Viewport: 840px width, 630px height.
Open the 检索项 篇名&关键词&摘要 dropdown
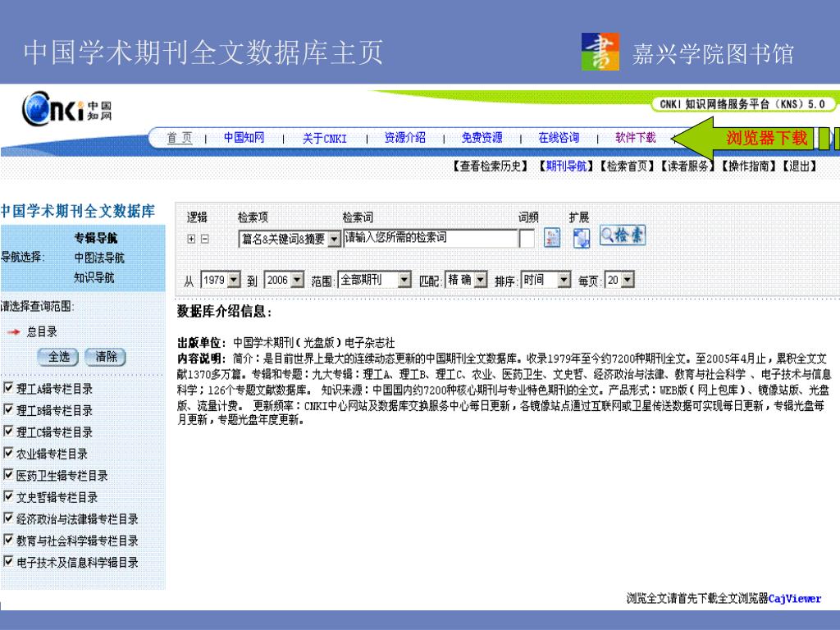click(290, 239)
